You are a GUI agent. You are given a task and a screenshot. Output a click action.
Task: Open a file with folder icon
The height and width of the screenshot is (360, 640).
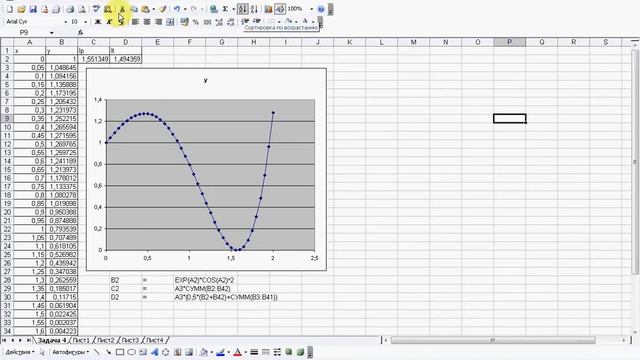(21, 9)
